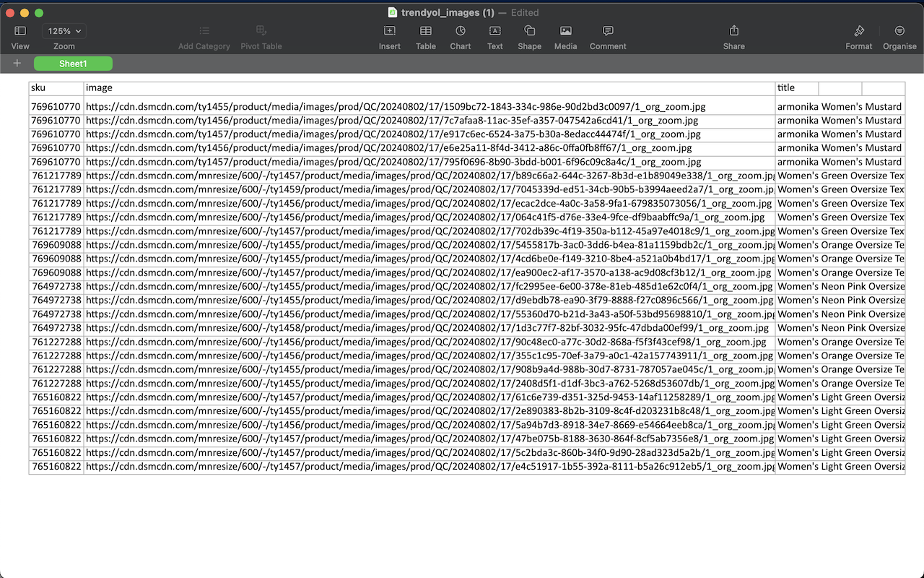Open the Shape picker icon
The image size is (924, 578).
pyautogui.click(x=529, y=32)
